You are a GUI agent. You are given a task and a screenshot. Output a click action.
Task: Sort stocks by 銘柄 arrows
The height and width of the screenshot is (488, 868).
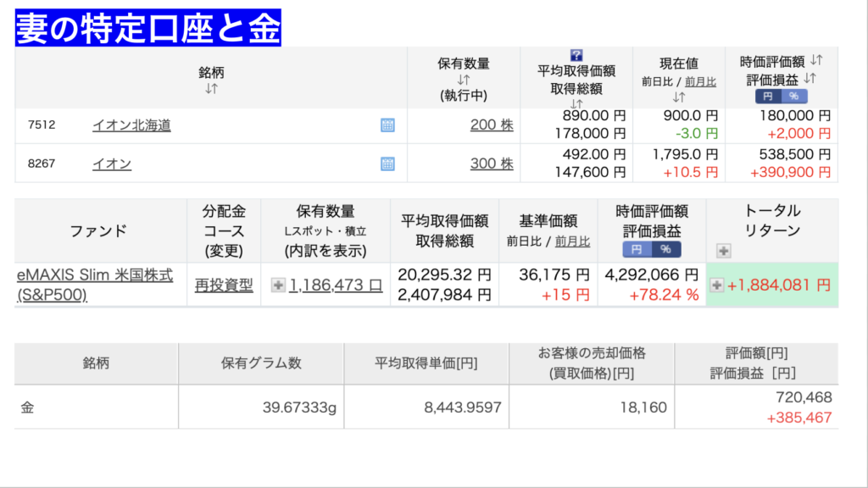pyautogui.click(x=211, y=89)
